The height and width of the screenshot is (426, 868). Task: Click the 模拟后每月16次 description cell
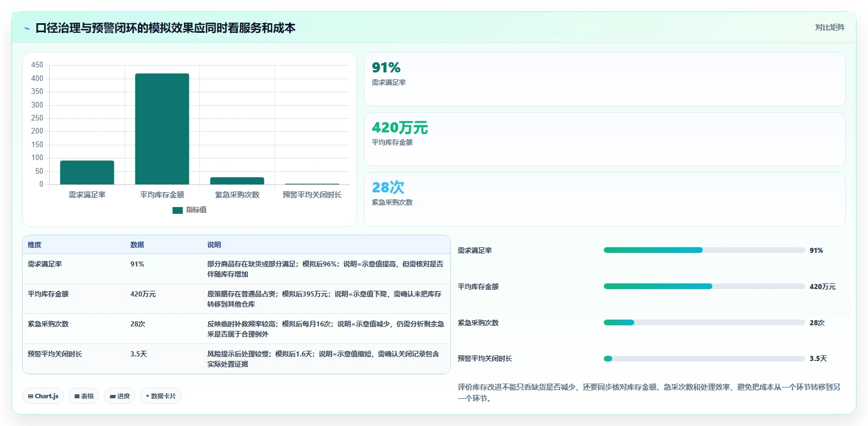[326, 329]
